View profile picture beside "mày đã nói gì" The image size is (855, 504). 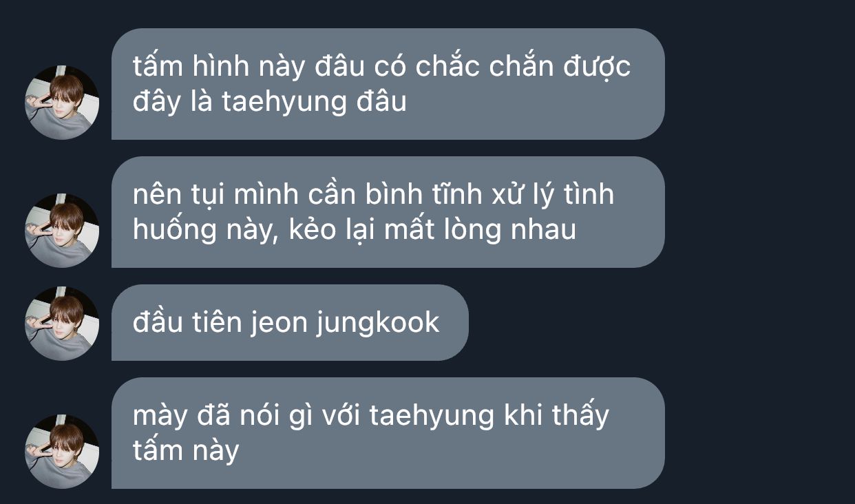click(x=62, y=451)
